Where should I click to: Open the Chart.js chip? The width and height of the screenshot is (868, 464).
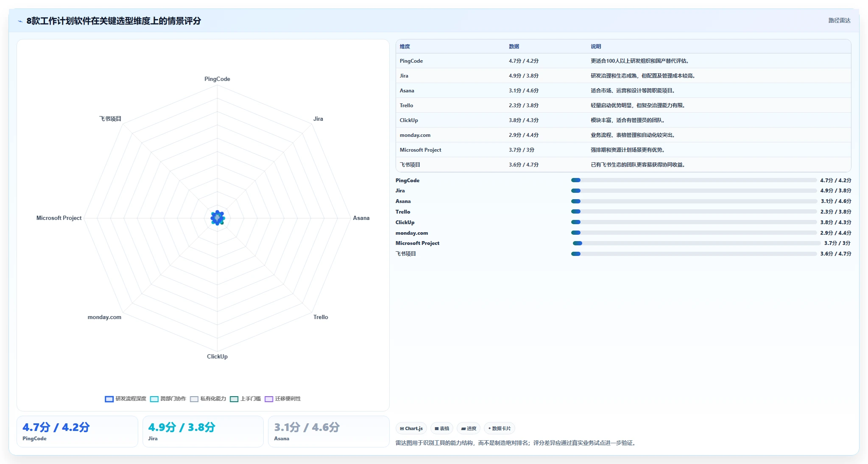pos(411,428)
